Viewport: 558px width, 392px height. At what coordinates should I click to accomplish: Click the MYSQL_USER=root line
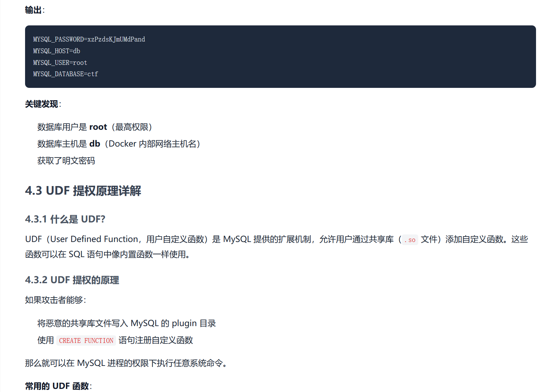(60, 62)
